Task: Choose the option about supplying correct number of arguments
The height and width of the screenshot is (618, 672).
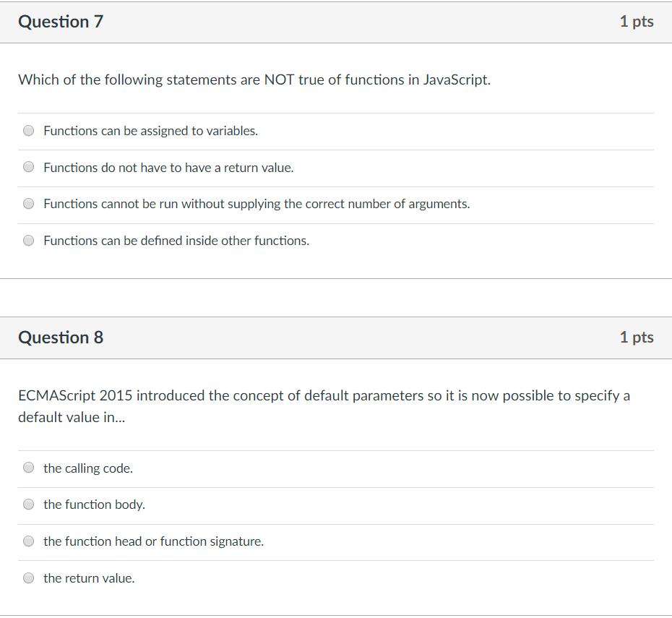Action: [x=28, y=203]
